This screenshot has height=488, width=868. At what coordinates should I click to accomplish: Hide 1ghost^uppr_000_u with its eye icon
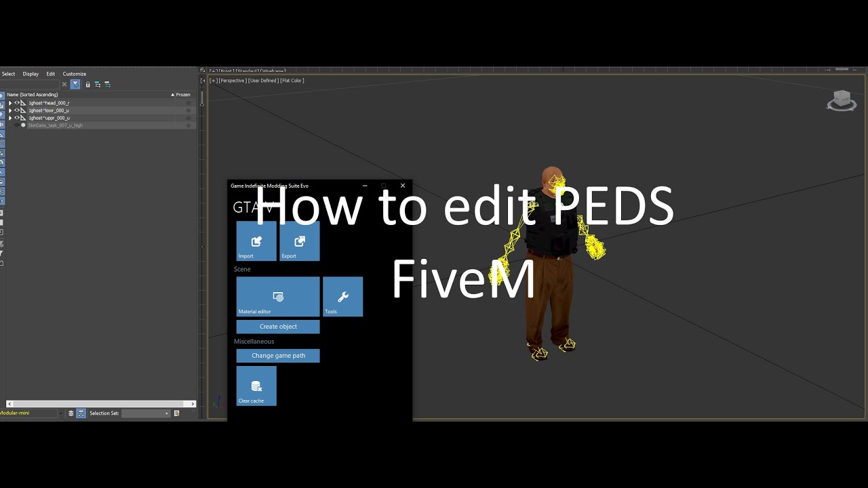click(x=17, y=118)
